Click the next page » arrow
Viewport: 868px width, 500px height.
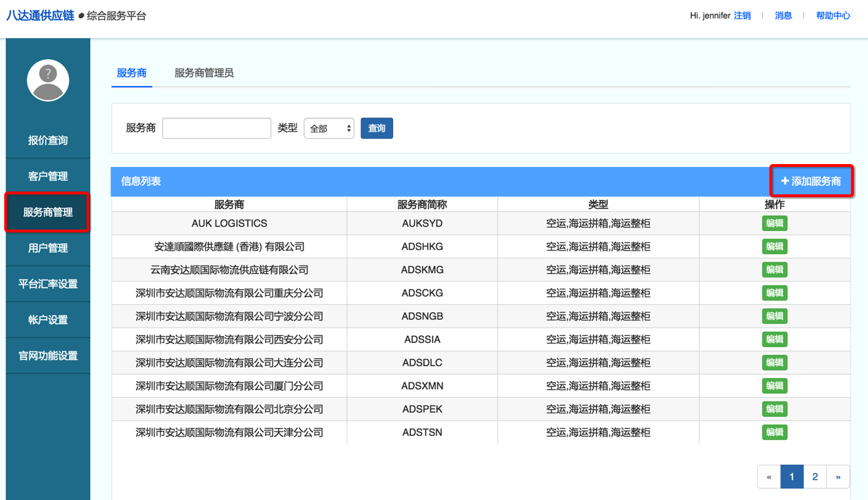click(838, 477)
